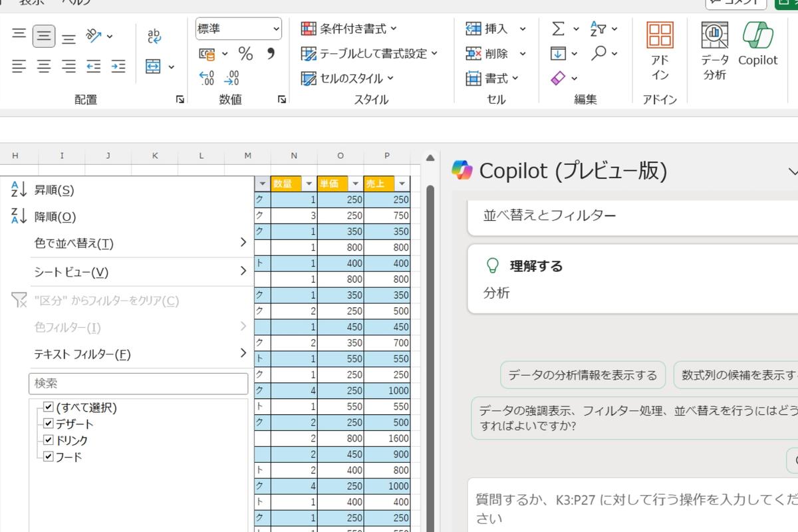Select column O header

pyautogui.click(x=340, y=156)
